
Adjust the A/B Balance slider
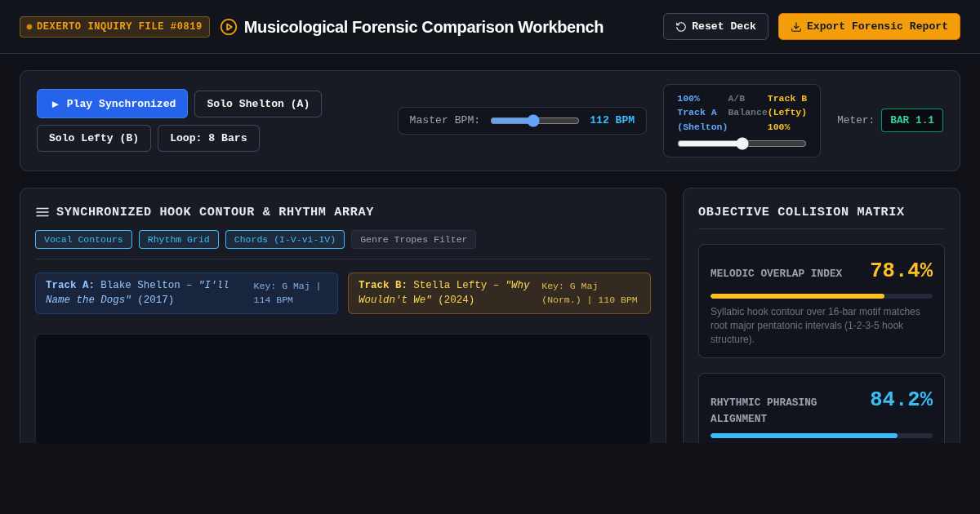[x=742, y=144]
